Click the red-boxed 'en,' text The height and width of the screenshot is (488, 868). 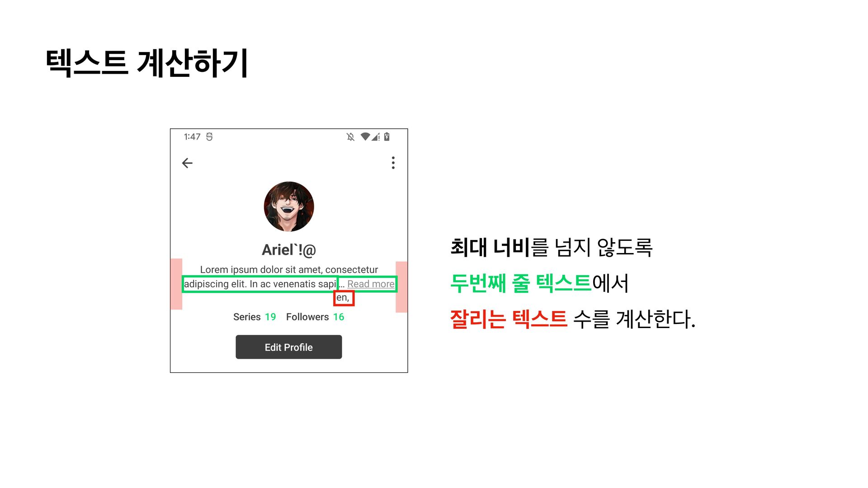coord(343,298)
